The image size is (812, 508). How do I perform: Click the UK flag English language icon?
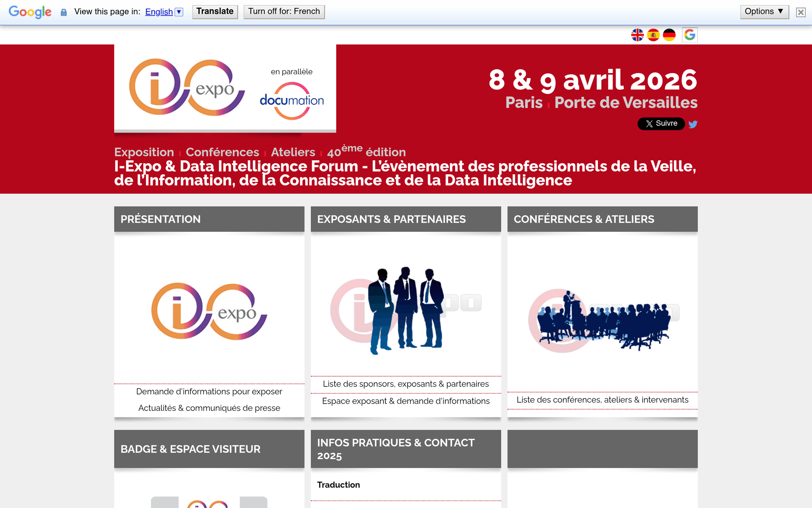click(638, 35)
